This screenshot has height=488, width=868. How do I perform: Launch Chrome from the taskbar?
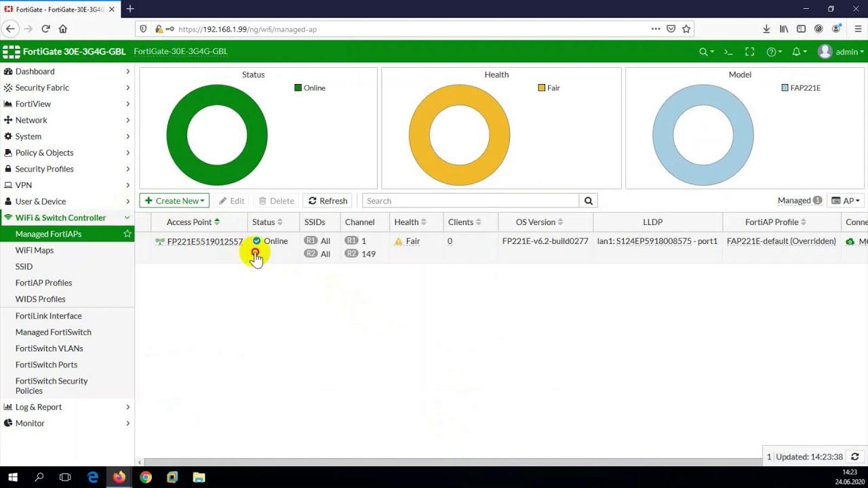click(x=146, y=477)
